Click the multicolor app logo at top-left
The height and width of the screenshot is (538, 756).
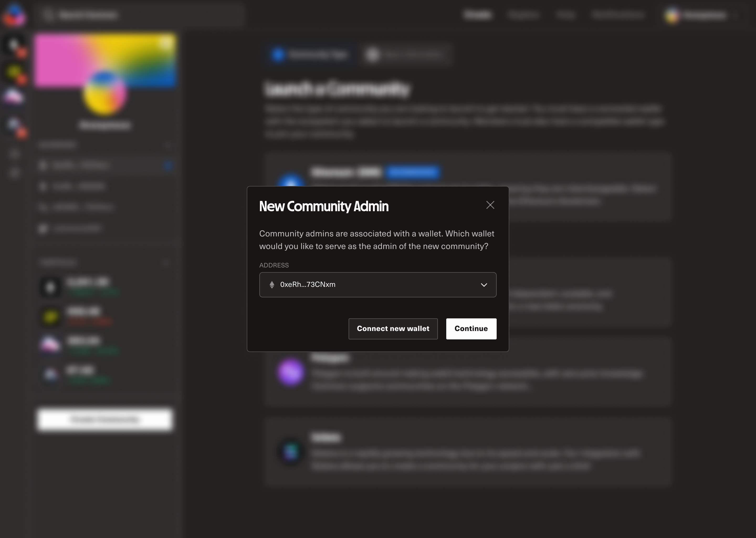coord(14,15)
